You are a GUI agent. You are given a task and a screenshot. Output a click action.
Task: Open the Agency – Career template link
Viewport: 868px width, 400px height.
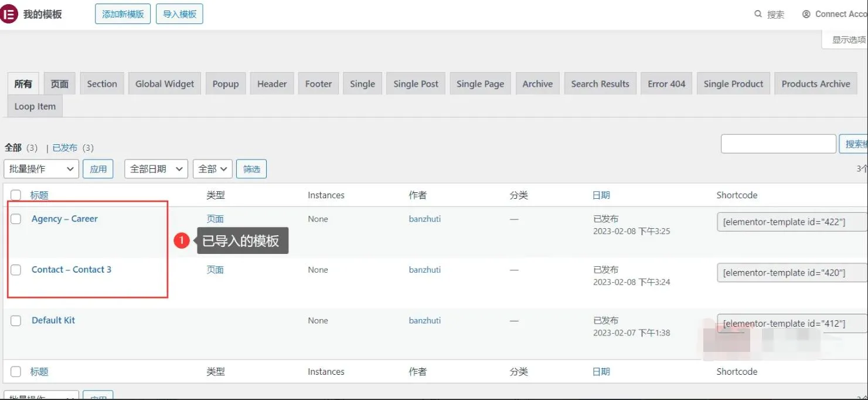[x=64, y=219]
